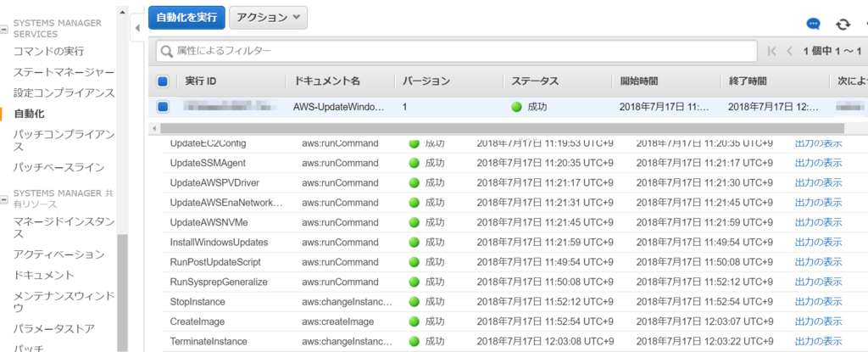Open the アクション dropdown

point(268,18)
